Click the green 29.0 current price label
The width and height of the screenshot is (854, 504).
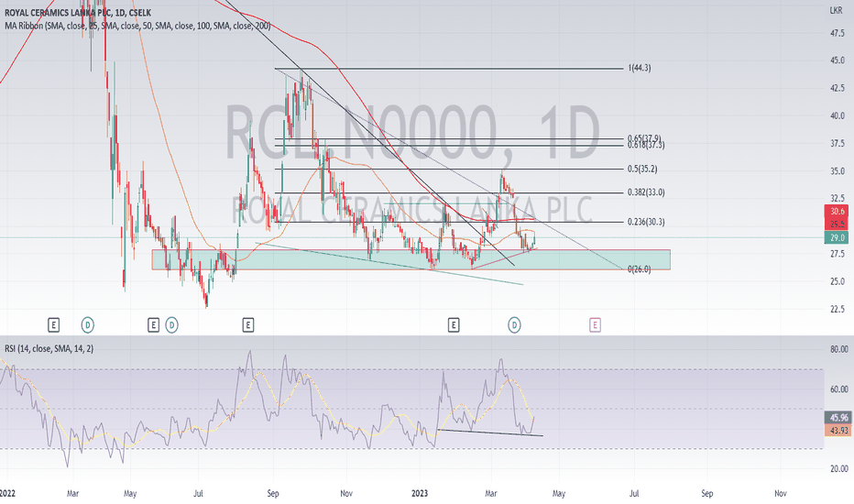pyautogui.click(x=837, y=237)
